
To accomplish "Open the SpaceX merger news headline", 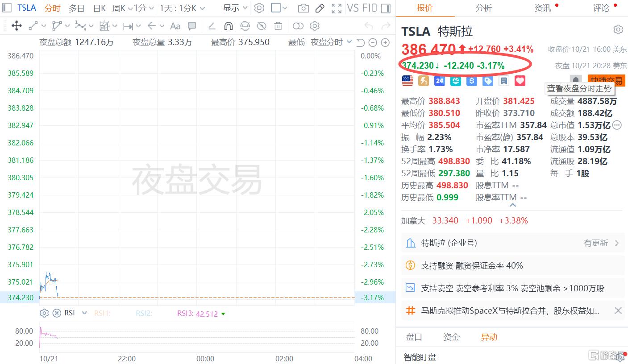I will [x=510, y=311].
